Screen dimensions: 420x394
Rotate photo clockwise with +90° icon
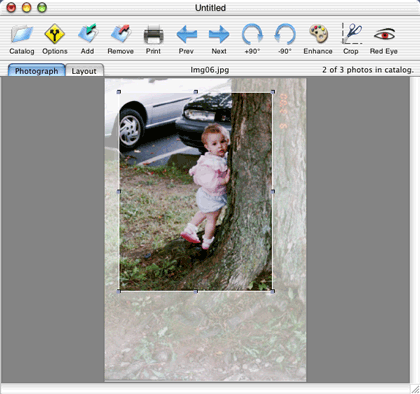pos(252,34)
